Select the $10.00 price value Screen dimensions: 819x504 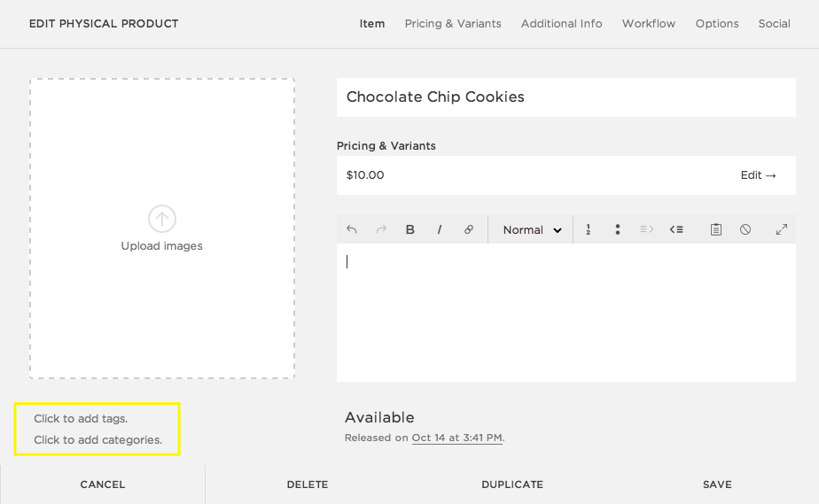365,175
